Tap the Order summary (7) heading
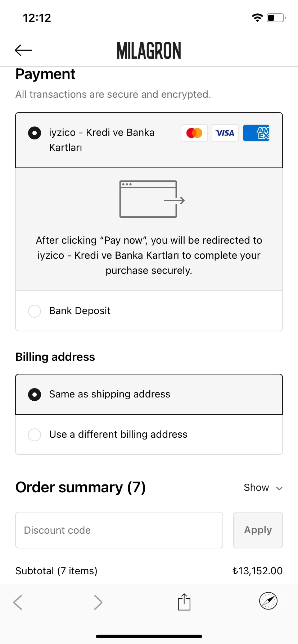 (81, 488)
